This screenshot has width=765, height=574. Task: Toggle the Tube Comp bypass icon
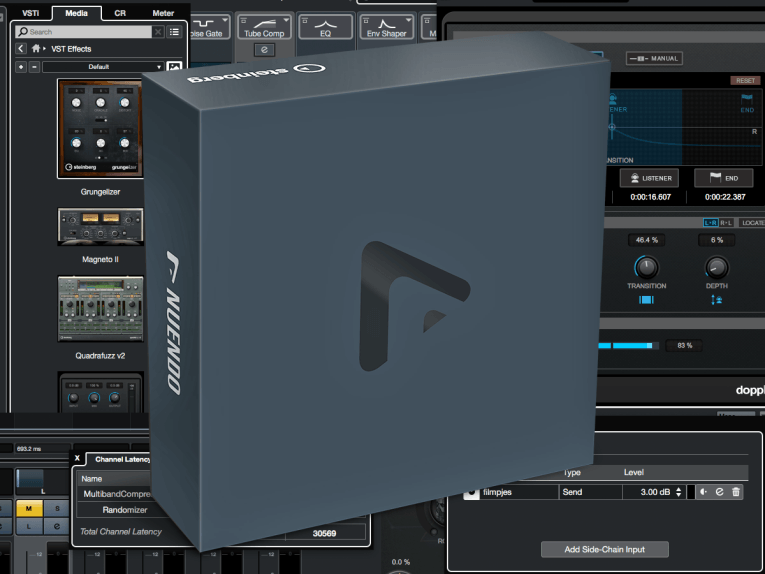243,20
